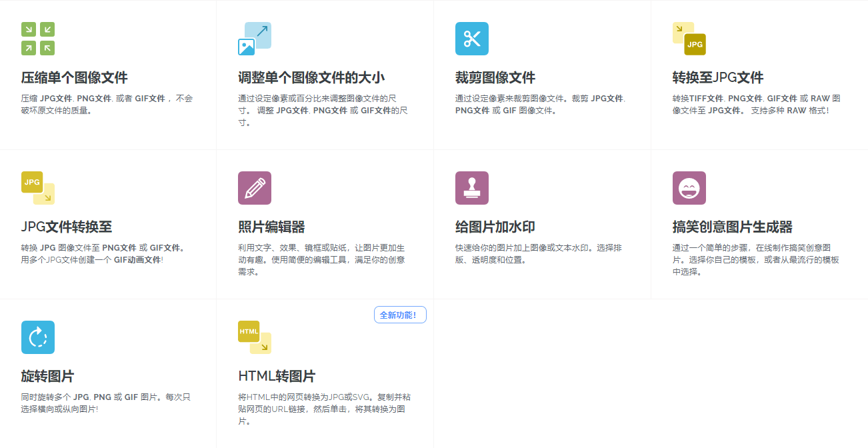The height and width of the screenshot is (448, 868).
Task: Click the convert to JPG icon
Action: [689, 39]
